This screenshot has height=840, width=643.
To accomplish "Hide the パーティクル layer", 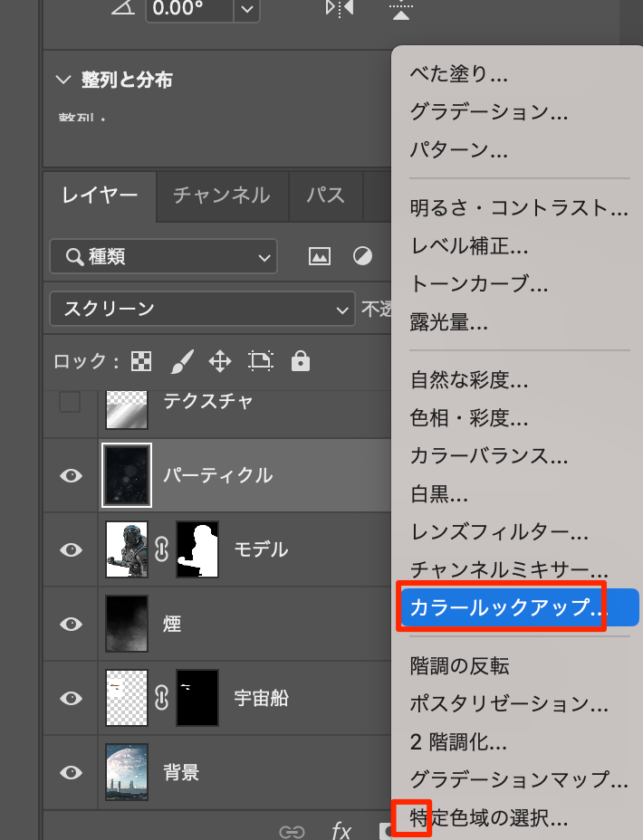I will pos(71,476).
